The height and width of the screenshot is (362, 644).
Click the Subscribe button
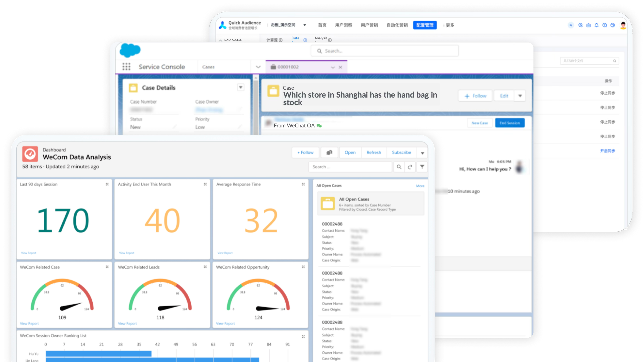[x=401, y=152]
